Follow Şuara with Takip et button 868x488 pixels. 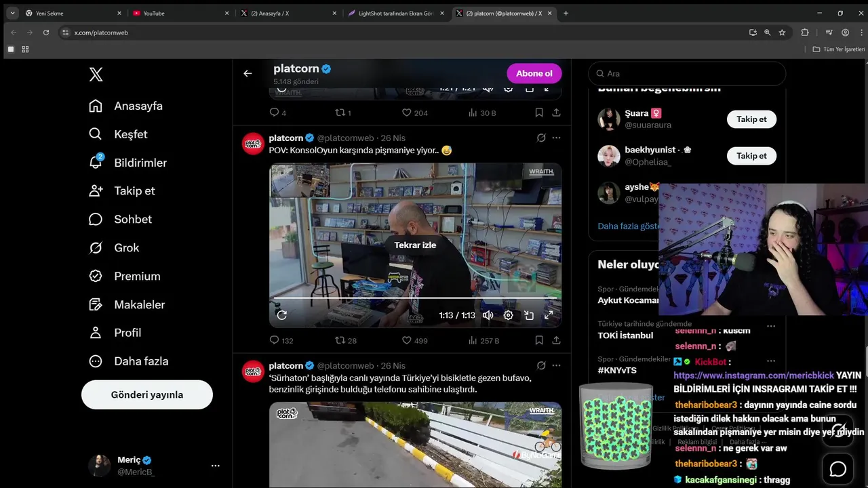751,119
